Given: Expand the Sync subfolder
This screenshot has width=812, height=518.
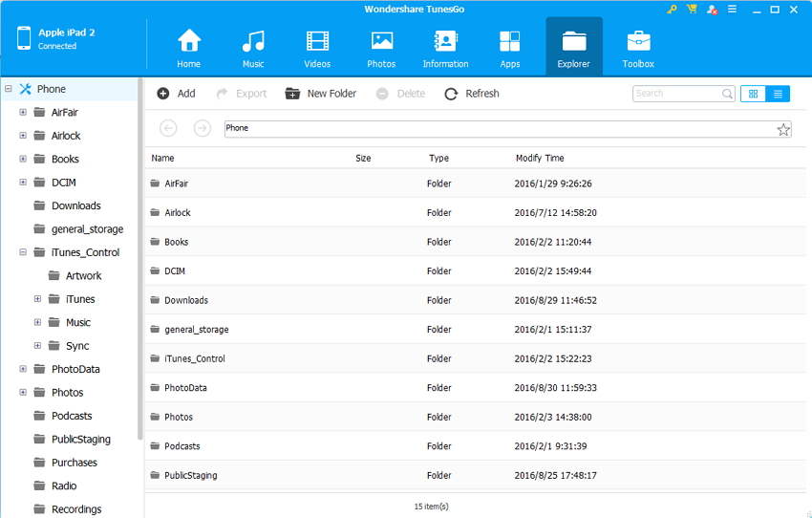Looking at the screenshot, I should point(37,346).
